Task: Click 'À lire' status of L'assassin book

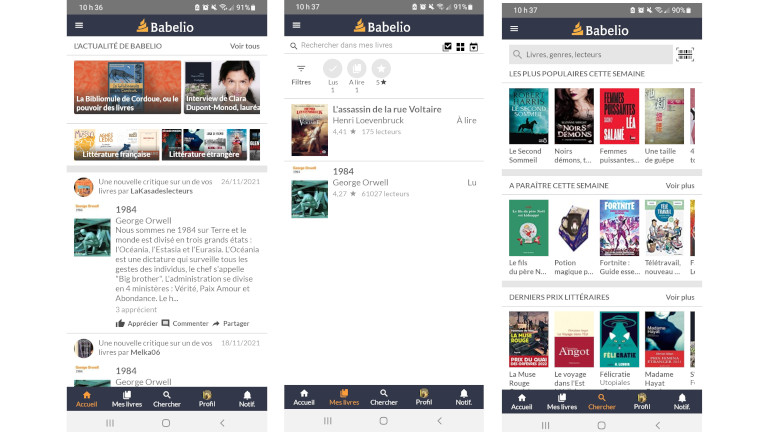Action: pyautogui.click(x=466, y=120)
